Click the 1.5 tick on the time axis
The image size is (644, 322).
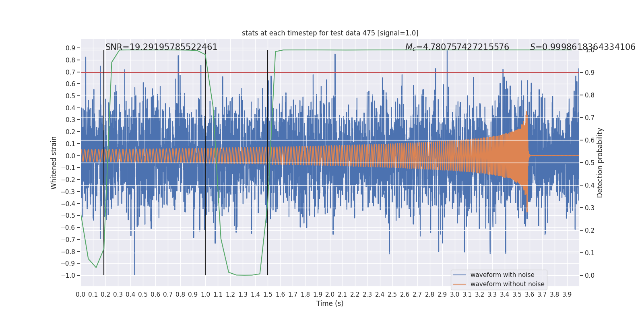[x=268, y=295]
